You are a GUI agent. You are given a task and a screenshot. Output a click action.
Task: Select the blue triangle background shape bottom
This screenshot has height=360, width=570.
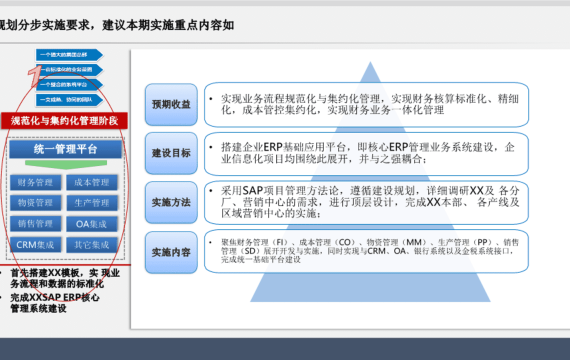pyautogui.click(x=370, y=287)
